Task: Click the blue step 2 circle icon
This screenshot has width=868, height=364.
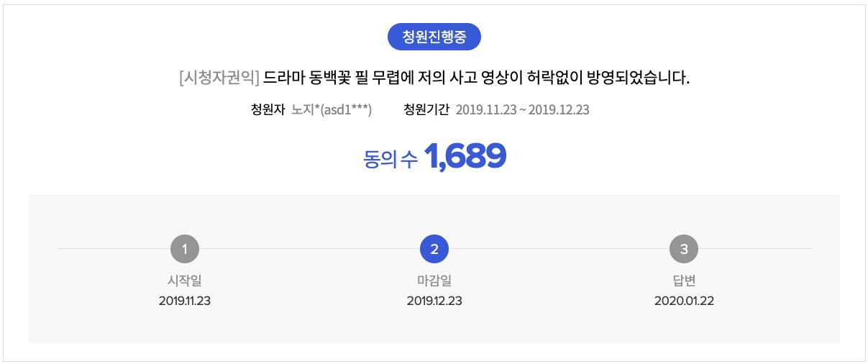Action: tap(434, 250)
